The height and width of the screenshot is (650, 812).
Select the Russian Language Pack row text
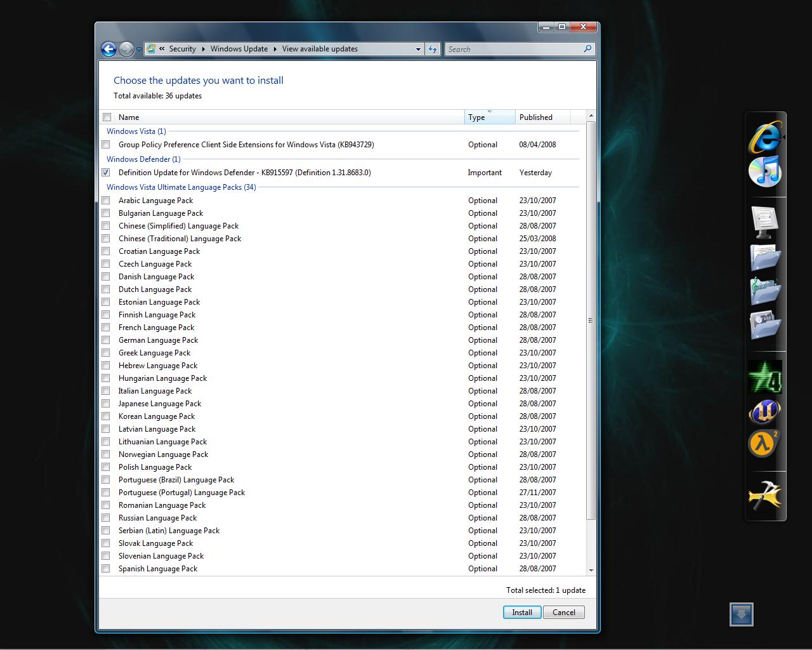click(157, 518)
